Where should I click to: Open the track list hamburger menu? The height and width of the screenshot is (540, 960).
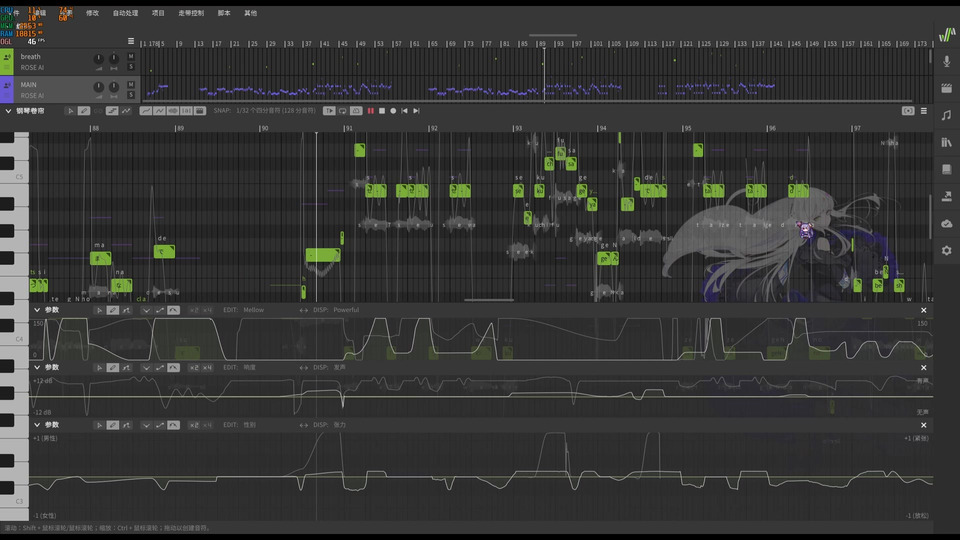pos(131,41)
